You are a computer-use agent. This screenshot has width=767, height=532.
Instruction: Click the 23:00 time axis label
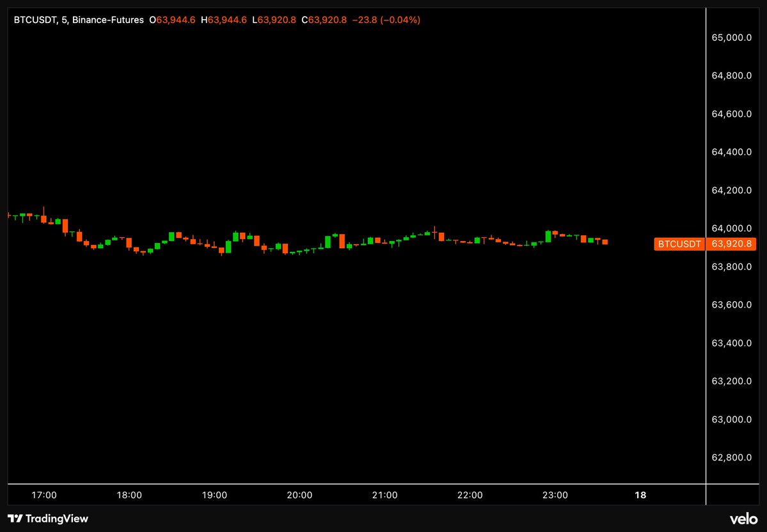coord(555,496)
